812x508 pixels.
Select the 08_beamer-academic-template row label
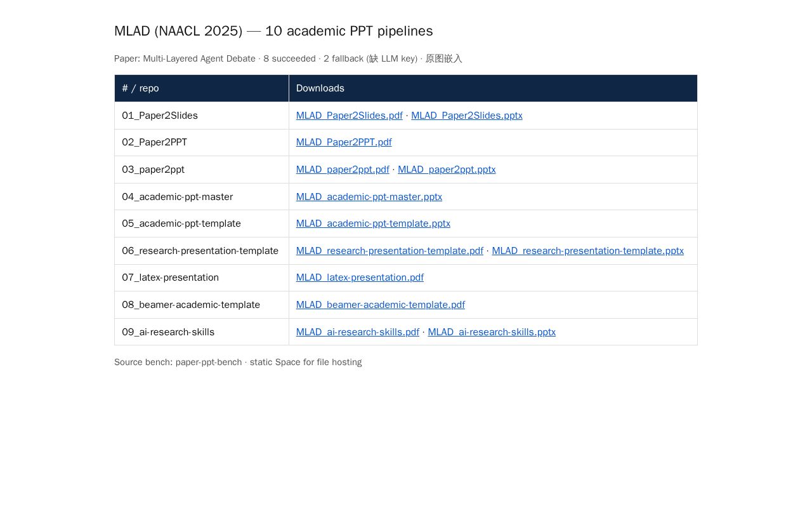[191, 305]
